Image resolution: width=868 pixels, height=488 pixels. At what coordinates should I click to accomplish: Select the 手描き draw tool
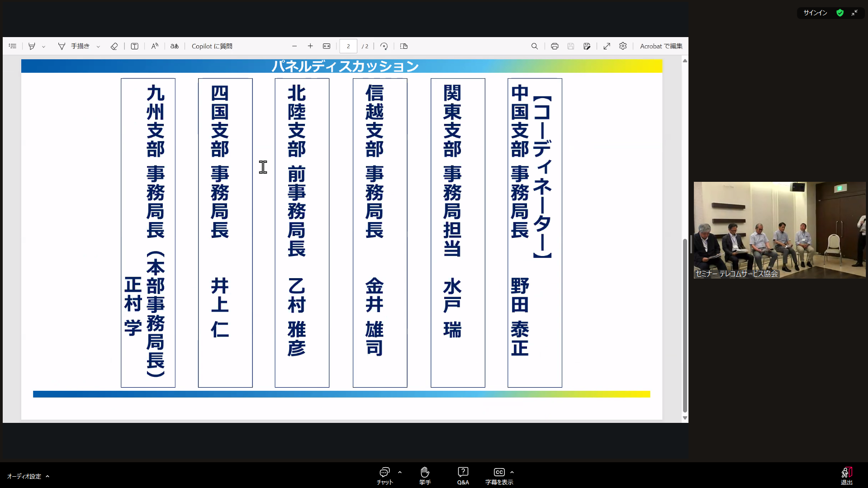point(74,46)
